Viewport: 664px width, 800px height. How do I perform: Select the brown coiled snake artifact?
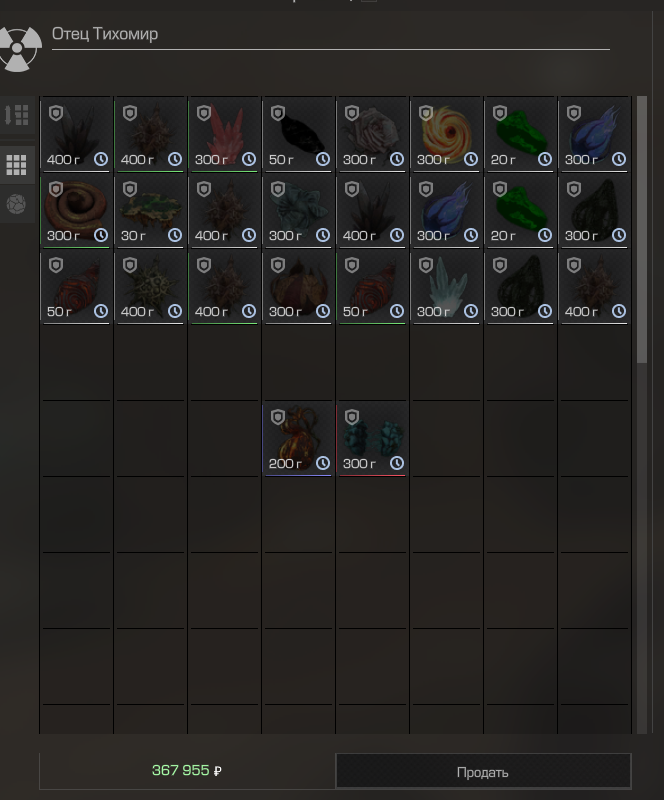(76, 211)
